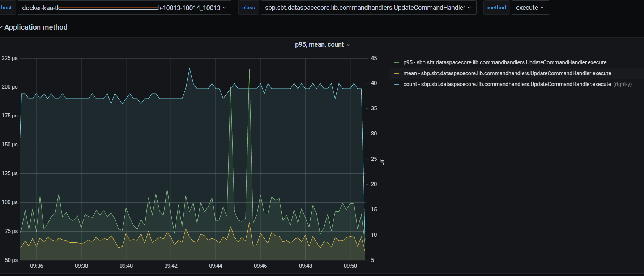
Task: Toggle mean series via its legend label
Action: point(507,73)
